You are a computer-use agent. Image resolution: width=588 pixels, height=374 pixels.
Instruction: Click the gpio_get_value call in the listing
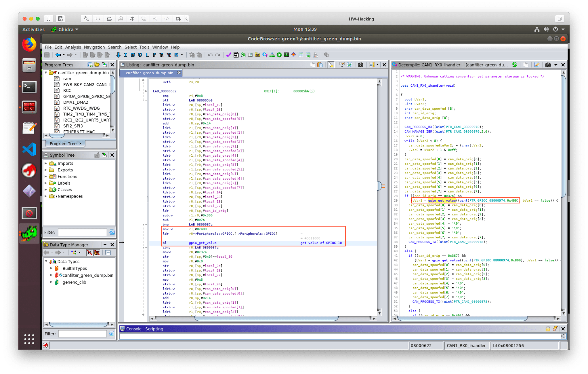203,243
